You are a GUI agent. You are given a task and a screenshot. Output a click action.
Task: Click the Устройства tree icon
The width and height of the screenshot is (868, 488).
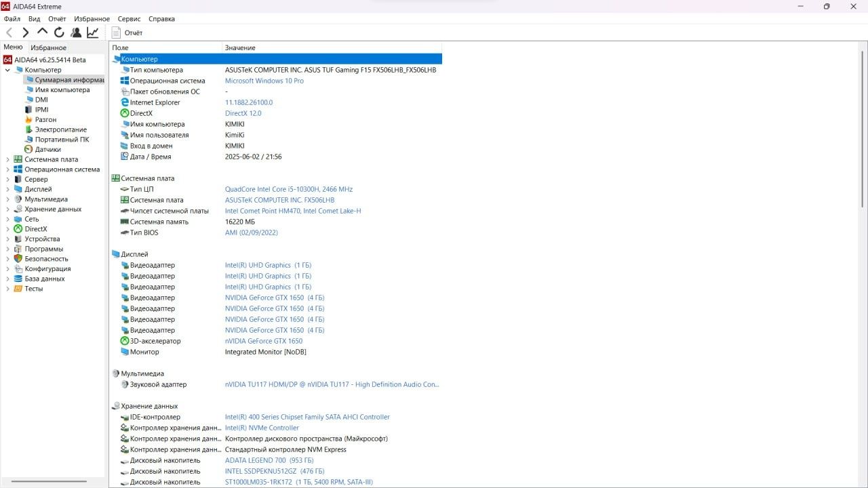(x=18, y=239)
